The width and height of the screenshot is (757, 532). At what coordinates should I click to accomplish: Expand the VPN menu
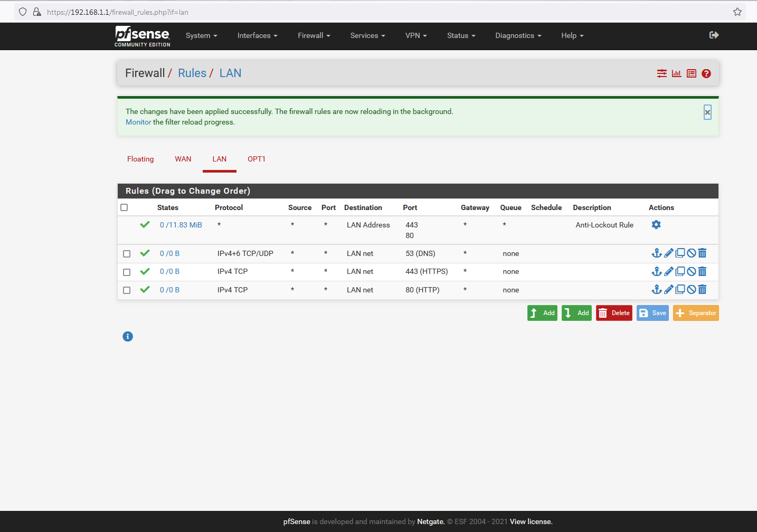tap(416, 36)
